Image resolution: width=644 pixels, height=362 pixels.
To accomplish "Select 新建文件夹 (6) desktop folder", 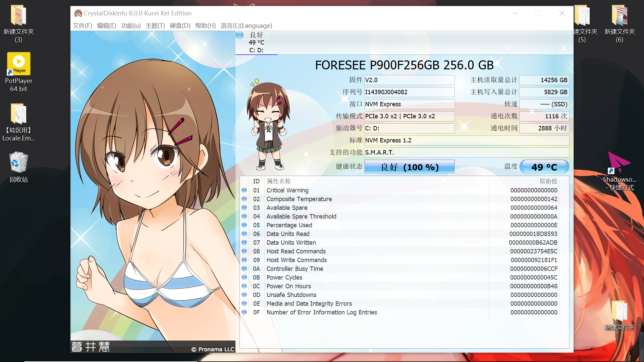I will 620,23.
